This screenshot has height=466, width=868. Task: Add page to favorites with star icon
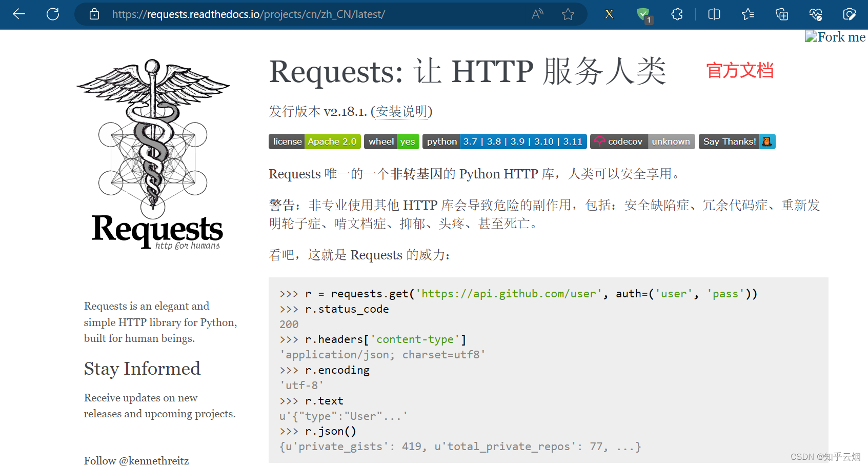tap(568, 14)
